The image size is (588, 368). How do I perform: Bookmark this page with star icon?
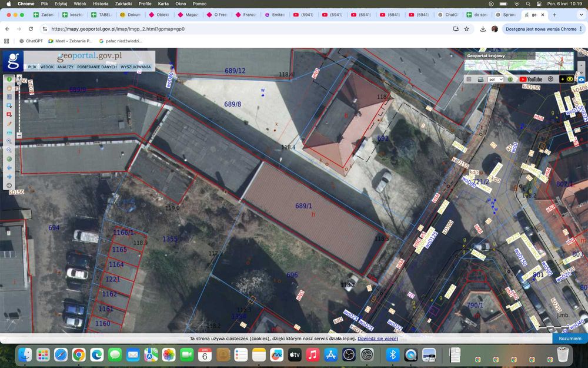point(466,29)
